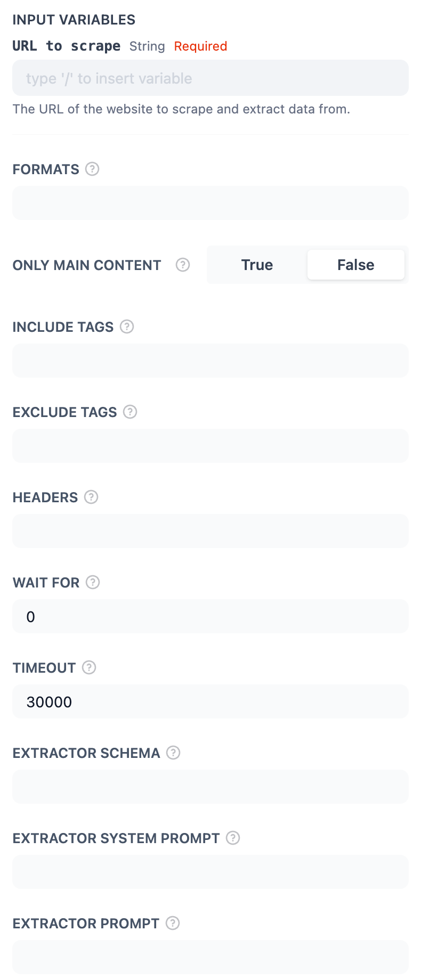Focus the EXTRACTOR SCHEMA input box
The height and width of the screenshot is (980, 421).
click(210, 787)
